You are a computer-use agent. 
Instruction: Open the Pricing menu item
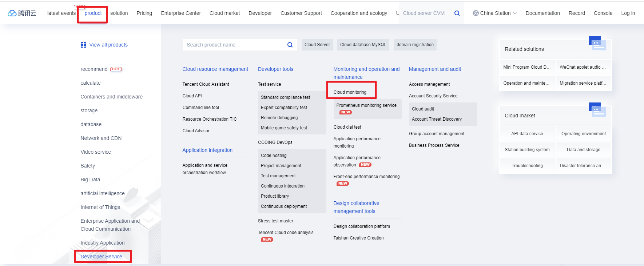point(144,13)
